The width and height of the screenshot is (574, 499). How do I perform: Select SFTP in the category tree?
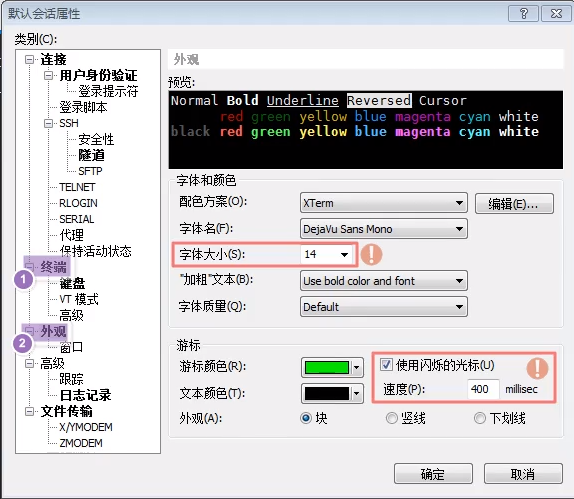point(90,171)
